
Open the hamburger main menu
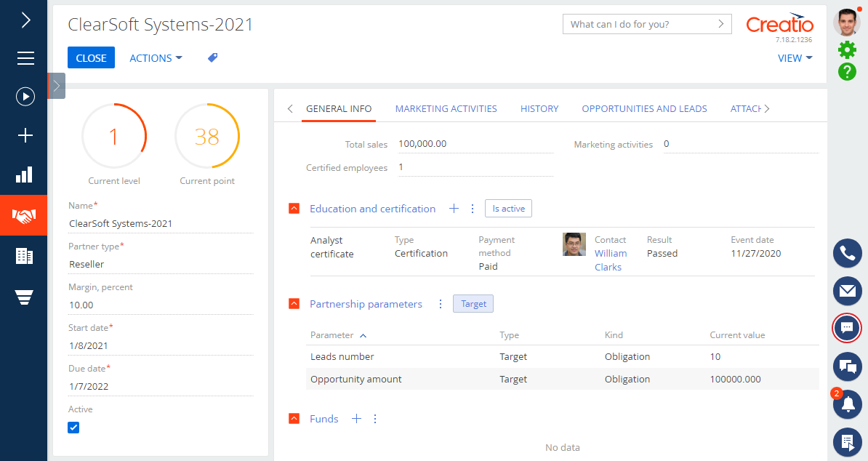click(x=25, y=58)
